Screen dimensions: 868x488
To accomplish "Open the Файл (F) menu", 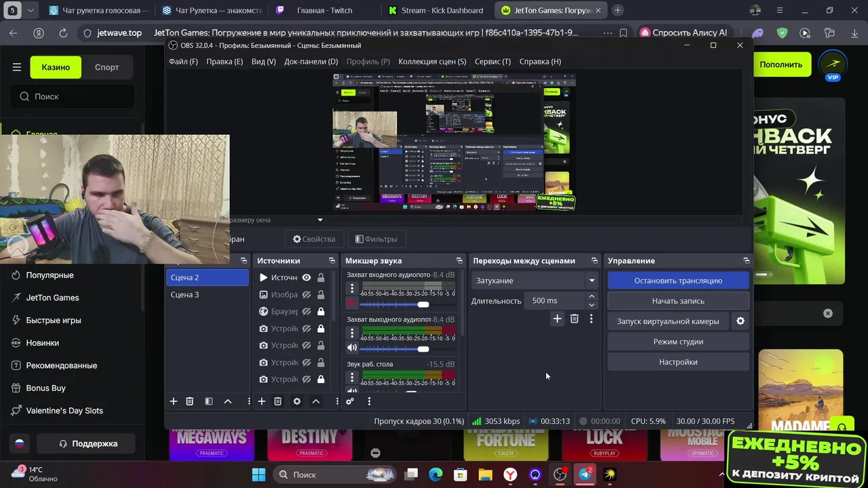I will [x=183, y=61].
